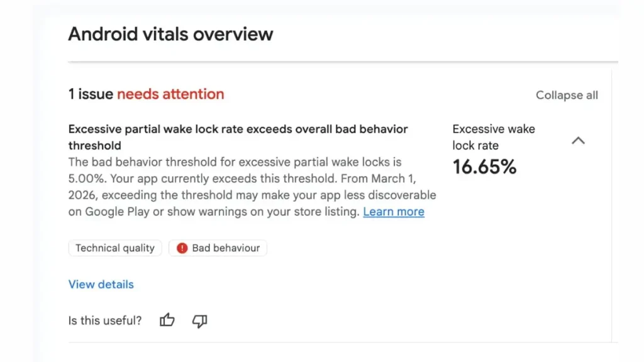The width and height of the screenshot is (644, 362).
Task: Click the 1 issue count text
Action: pyautogui.click(x=91, y=94)
